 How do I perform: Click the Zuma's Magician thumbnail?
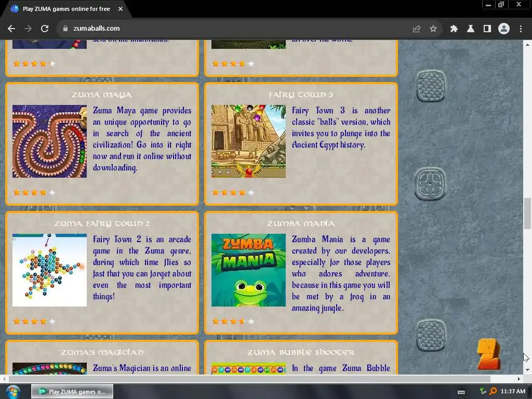click(49, 369)
